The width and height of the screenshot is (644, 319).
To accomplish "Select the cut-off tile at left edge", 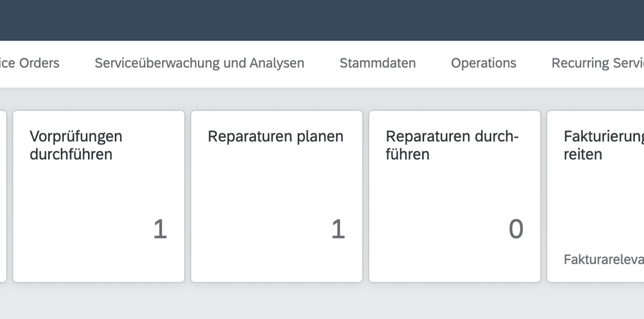I will pos(3,197).
